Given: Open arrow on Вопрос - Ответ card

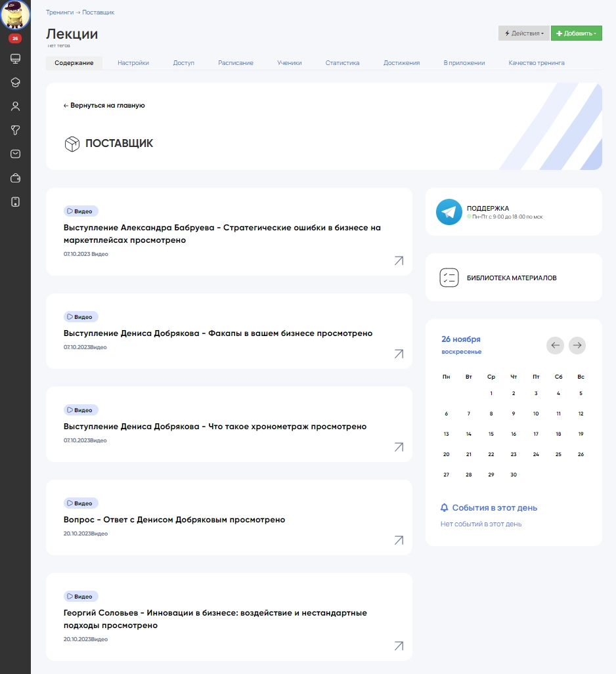Looking at the screenshot, I should pyautogui.click(x=399, y=540).
